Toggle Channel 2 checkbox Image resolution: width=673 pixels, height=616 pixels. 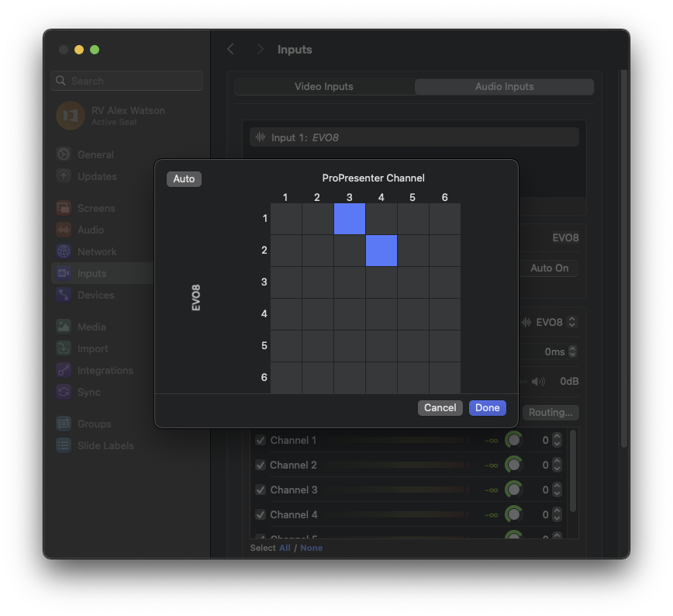(x=260, y=465)
